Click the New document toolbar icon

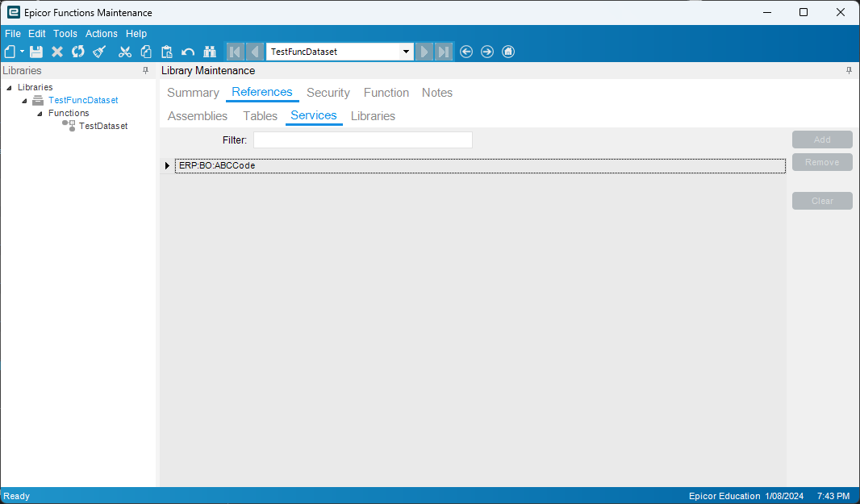tap(10, 52)
